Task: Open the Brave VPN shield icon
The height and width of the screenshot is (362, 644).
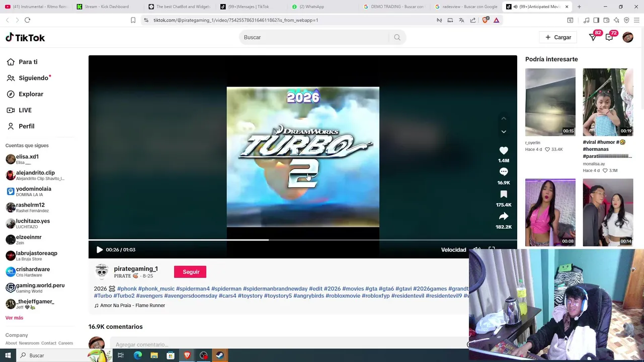Action: pyautogui.click(x=626, y=20)
